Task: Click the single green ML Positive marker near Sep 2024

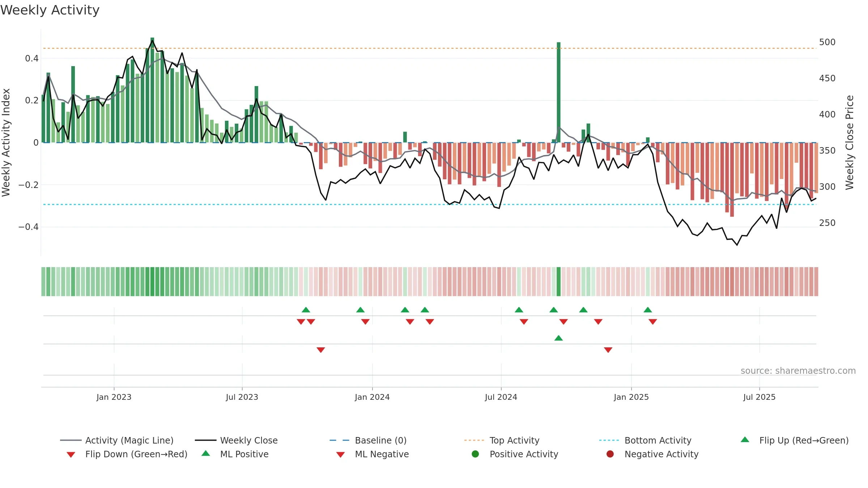Action: (x=558, y=338)
